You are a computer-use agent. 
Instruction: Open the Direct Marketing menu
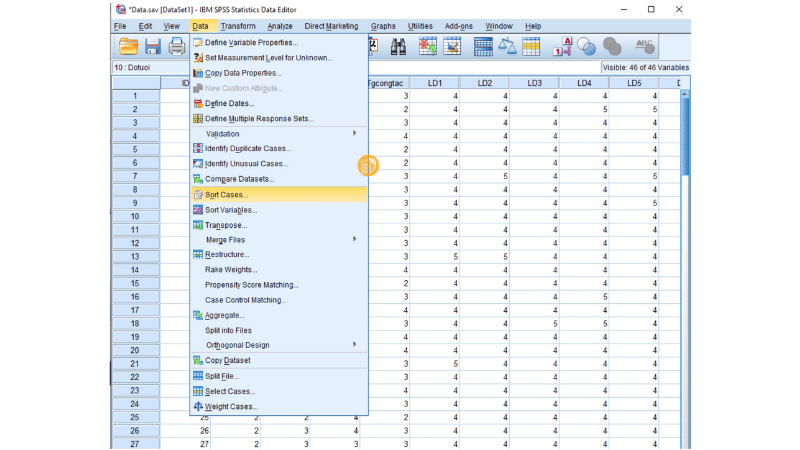click(331, 26)
